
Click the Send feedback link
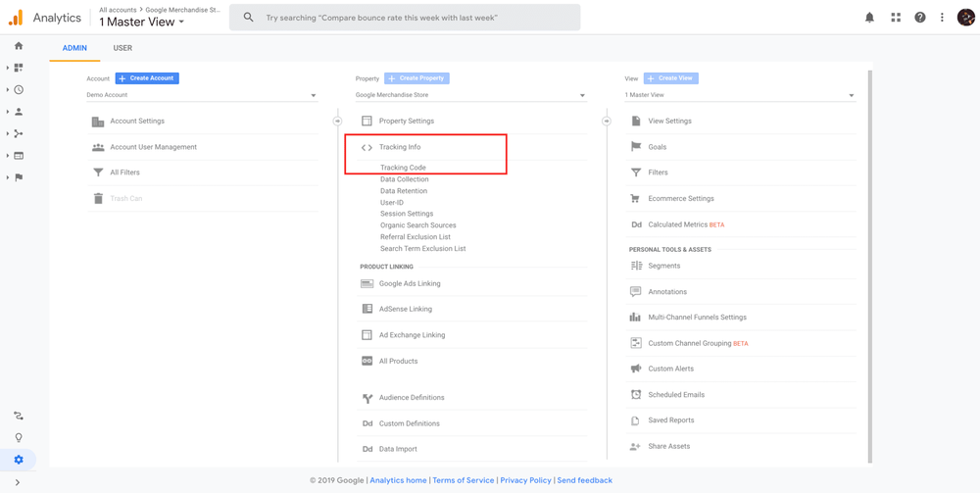point(585,480)
